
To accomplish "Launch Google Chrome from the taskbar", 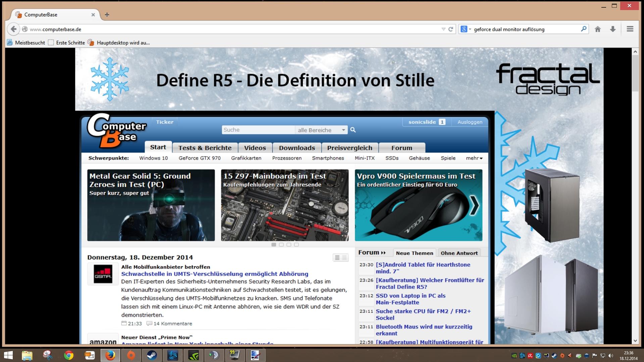I will [x=68, y=355].
